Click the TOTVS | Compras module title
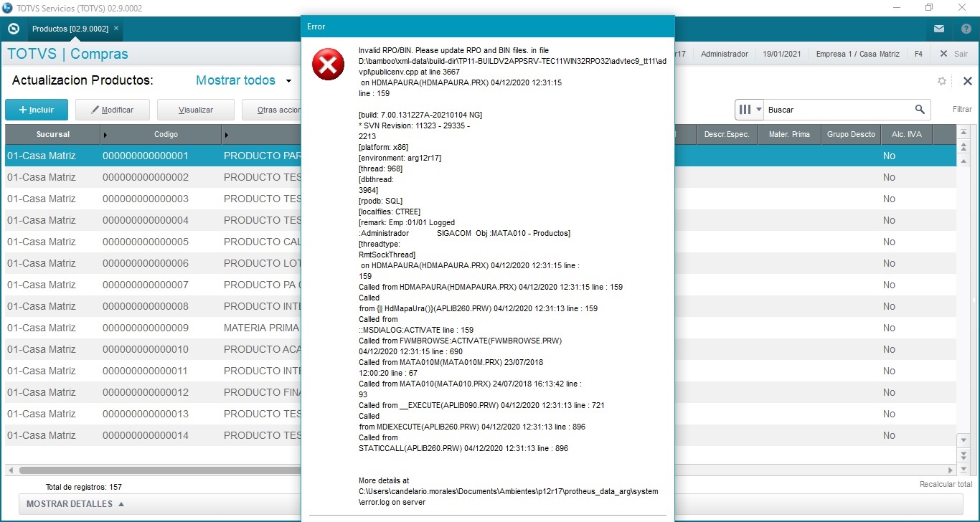 [67, 54]
